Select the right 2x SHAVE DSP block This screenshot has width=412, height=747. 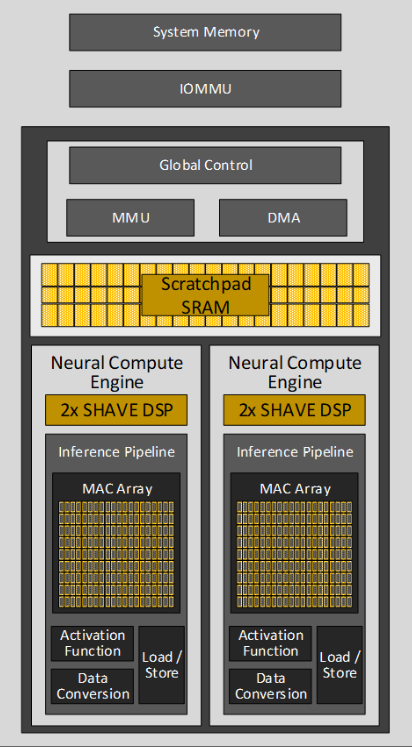[x=294, y=410]
